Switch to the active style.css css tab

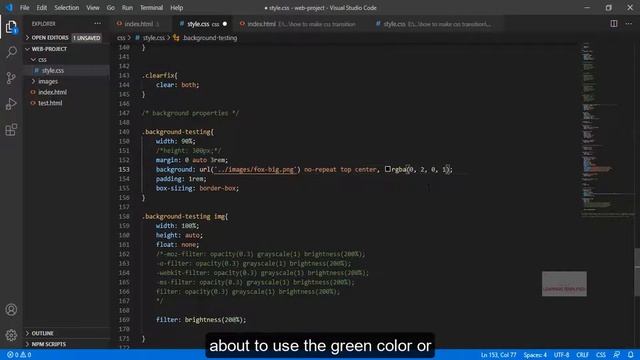tap(203, 24)
